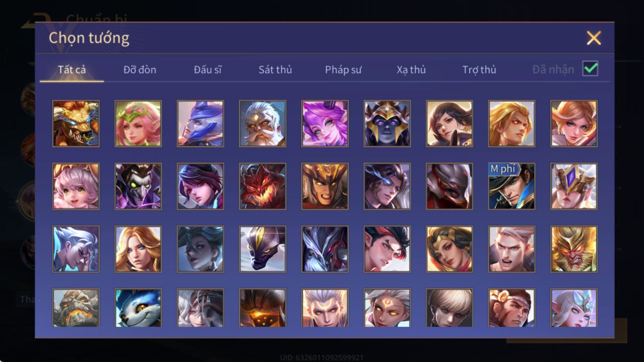The image size is (644, 362).
Task: Select the blue cartoon cat hero
Action: 138,308
